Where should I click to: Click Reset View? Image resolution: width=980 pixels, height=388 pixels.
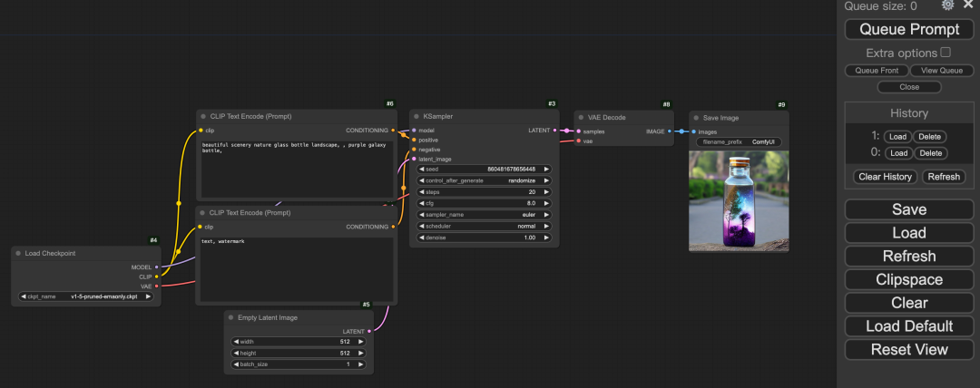tap(908, 349)
